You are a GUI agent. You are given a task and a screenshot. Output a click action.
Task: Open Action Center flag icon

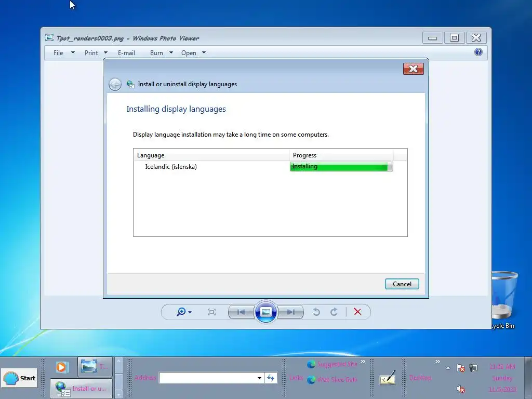click(460, 368)
